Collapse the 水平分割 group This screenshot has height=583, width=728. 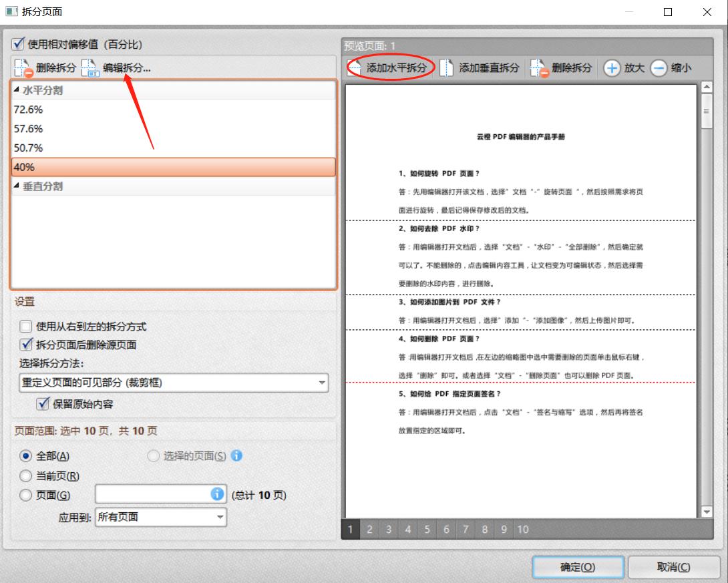pyautogui.click(x=16, y=89)
